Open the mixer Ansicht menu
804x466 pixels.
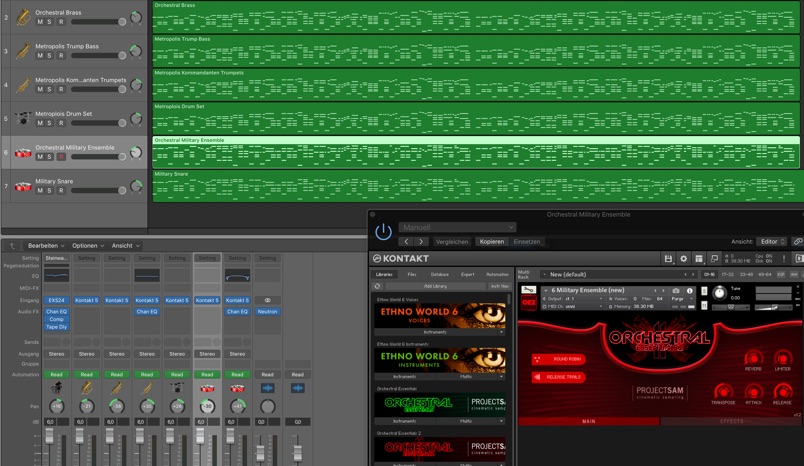click(126, 246)
